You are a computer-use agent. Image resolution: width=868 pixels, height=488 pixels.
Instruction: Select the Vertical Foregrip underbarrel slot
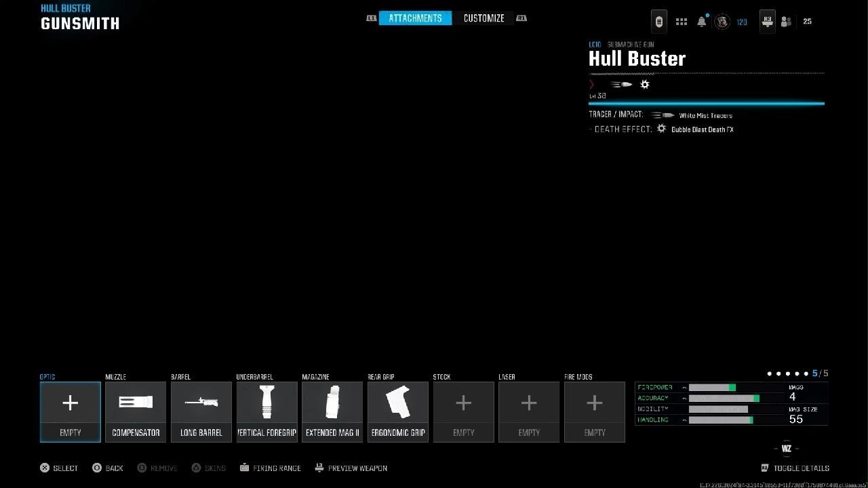pyautogui.click(x=267, y=412)
